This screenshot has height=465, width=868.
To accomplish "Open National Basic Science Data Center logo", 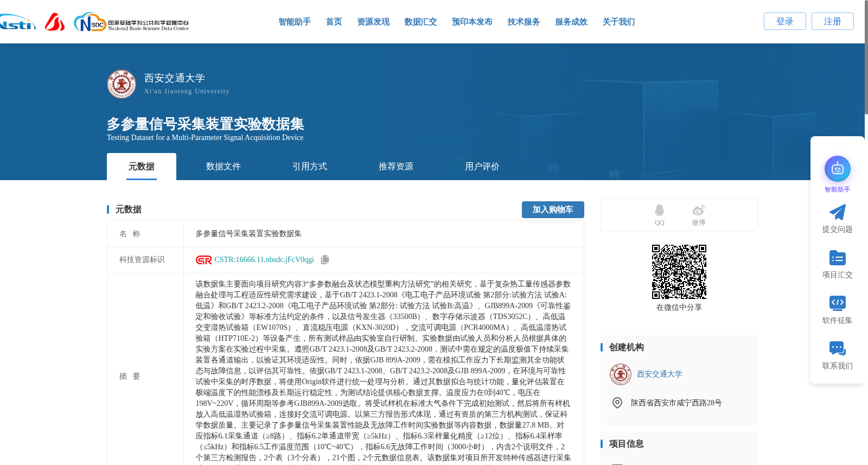I will [x=131, y=22].
